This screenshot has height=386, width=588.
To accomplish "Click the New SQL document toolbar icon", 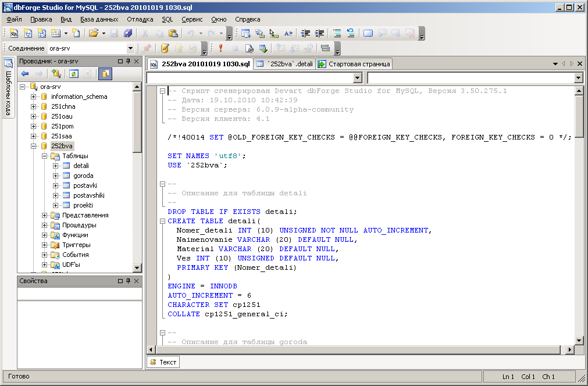I will point(14,34).
